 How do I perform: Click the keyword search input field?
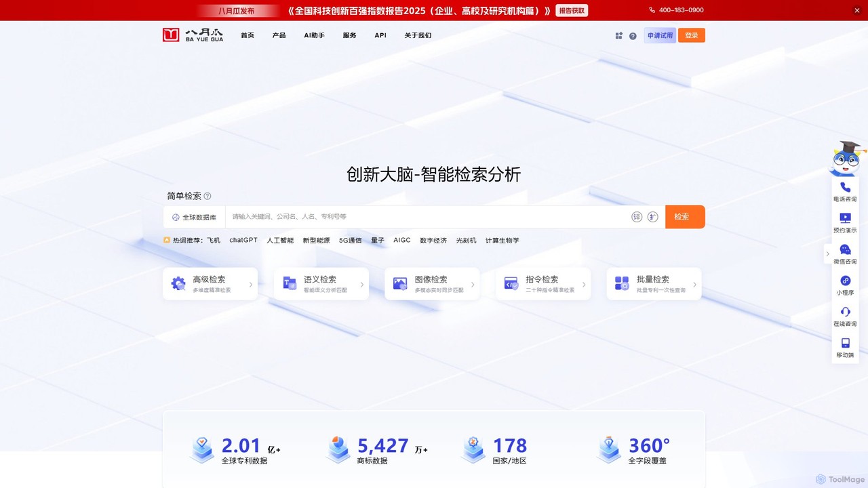point(427,217)
